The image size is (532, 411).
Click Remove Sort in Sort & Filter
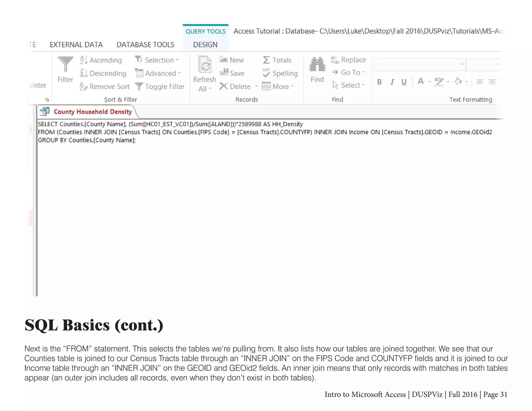coord(104,87)
